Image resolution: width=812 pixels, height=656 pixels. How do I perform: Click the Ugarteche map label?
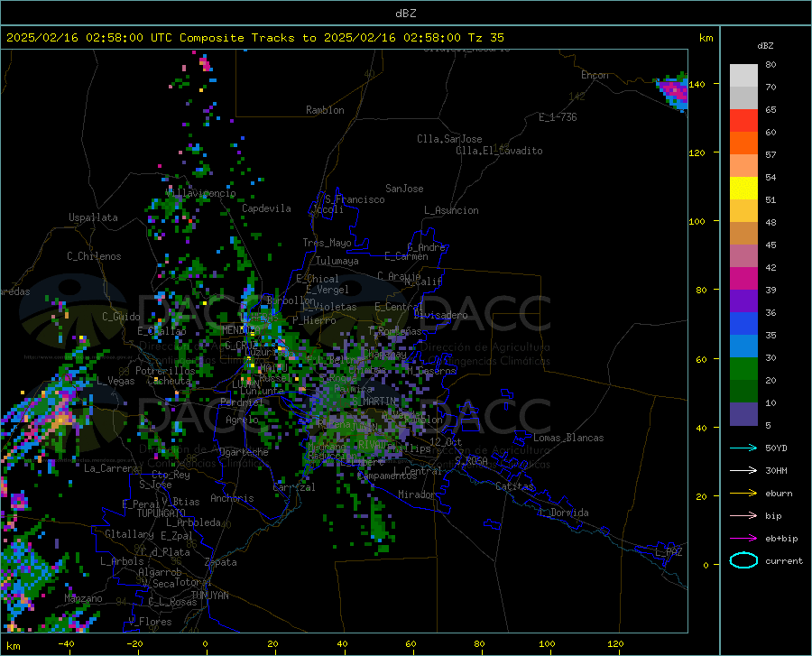tap(244, 452)
